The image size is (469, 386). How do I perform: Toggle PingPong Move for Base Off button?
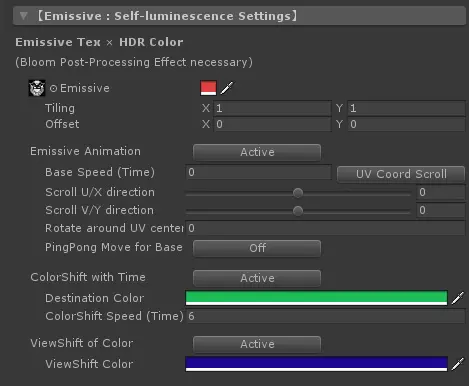tap(257, 248)
